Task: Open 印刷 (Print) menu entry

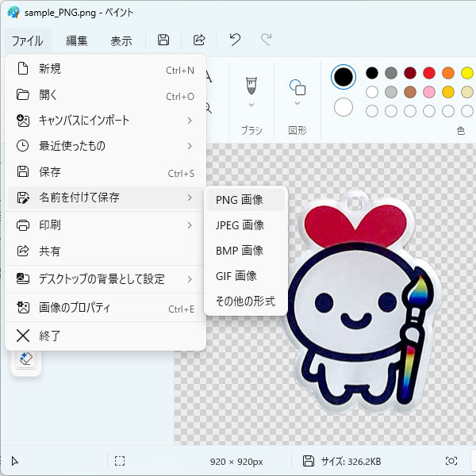Action: (x=105, y=225)
